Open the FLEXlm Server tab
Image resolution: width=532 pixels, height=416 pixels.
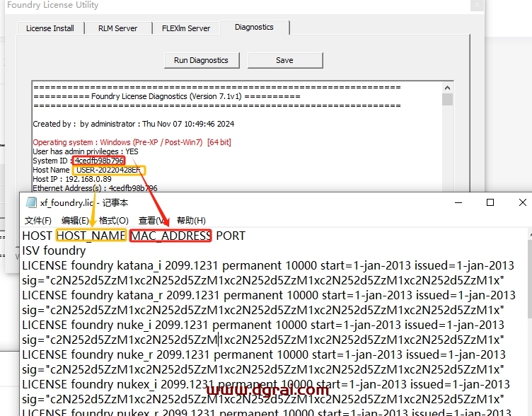click(186, 28)
